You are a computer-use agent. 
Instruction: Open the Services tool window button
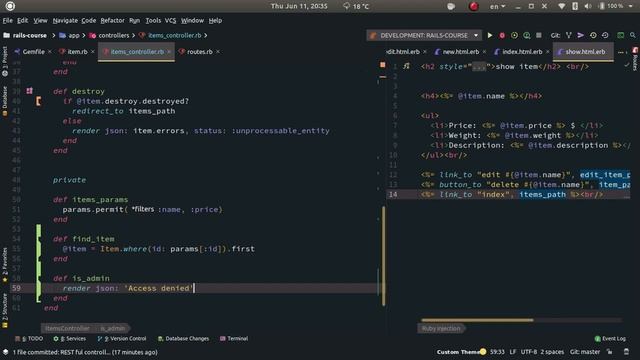pyautogui.click(x=69, y=338)
